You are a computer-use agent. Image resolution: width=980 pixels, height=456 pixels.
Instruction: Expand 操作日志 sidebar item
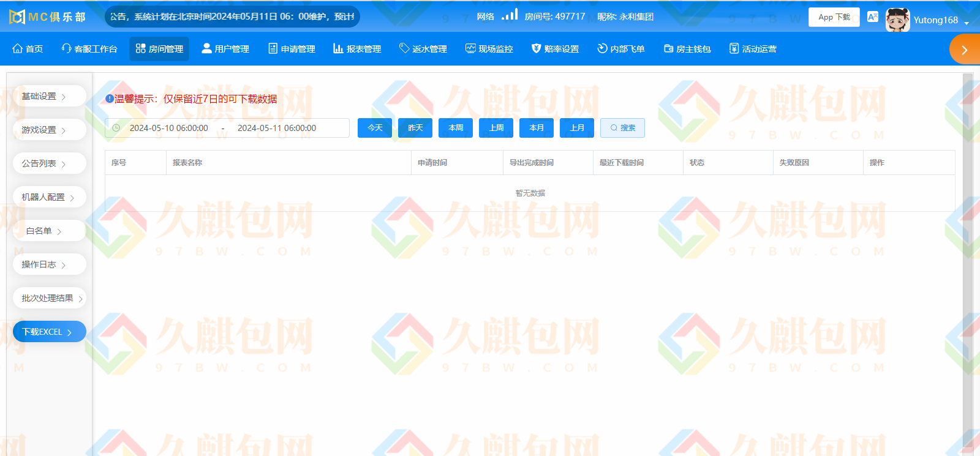pyautogui.click(x=49, y=264)
